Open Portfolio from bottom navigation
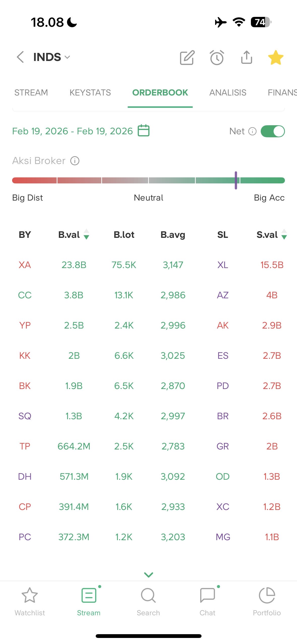The height and width of the screenshot is (644, 297). (267, 601)
